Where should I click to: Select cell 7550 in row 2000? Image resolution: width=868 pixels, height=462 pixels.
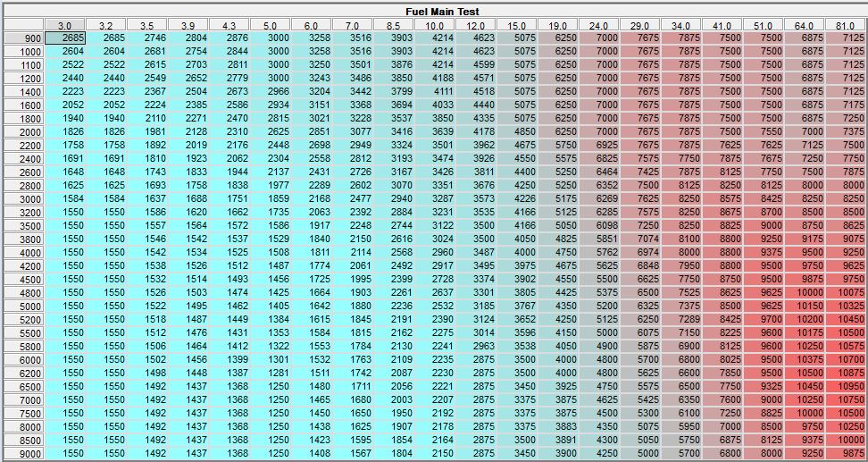(764, 131)
